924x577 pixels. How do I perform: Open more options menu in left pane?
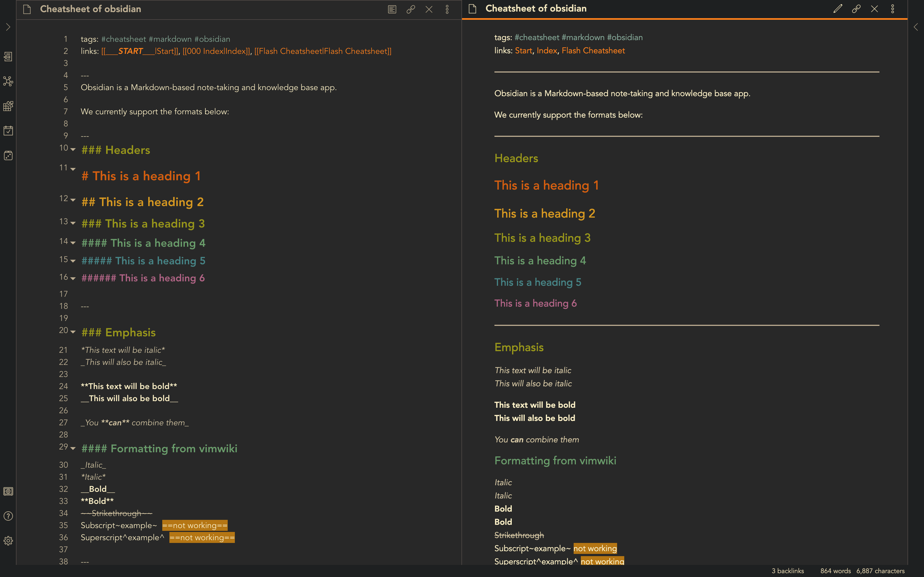pyautogui.click(x=447, y=9)
